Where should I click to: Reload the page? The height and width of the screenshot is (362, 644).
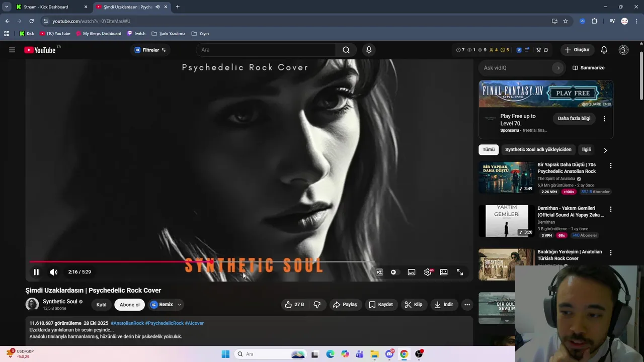(31, 21)
